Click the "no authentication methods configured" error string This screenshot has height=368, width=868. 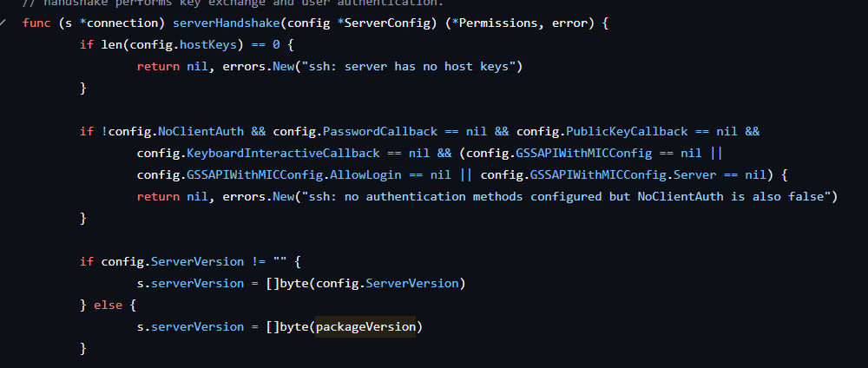coord(566,196)
